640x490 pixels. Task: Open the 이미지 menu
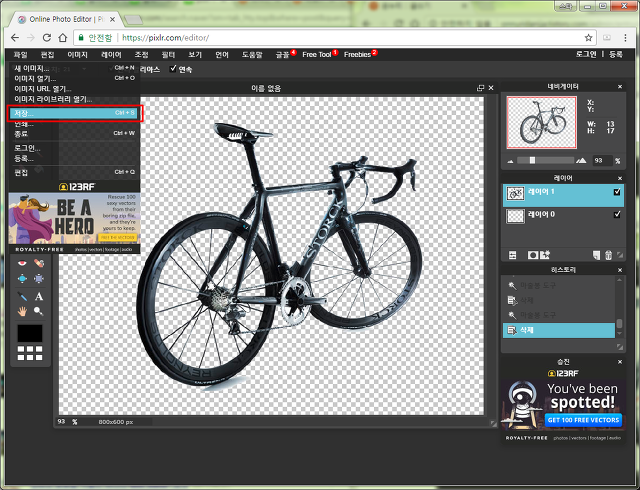tap(78, 54)
